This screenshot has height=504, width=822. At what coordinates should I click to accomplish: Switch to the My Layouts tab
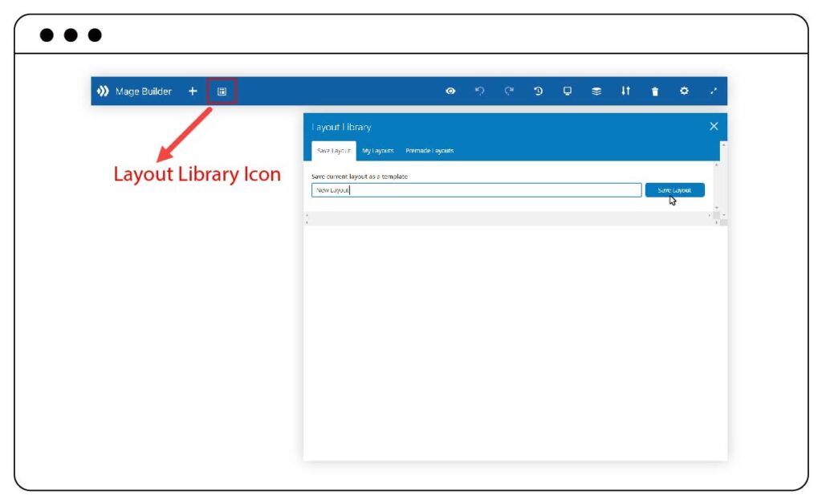[378, 151]
